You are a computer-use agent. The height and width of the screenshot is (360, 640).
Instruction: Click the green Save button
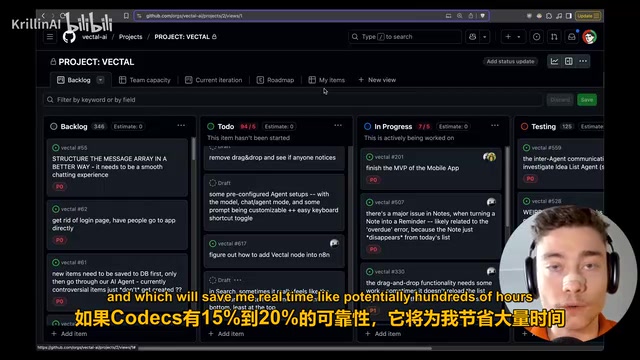587,100
